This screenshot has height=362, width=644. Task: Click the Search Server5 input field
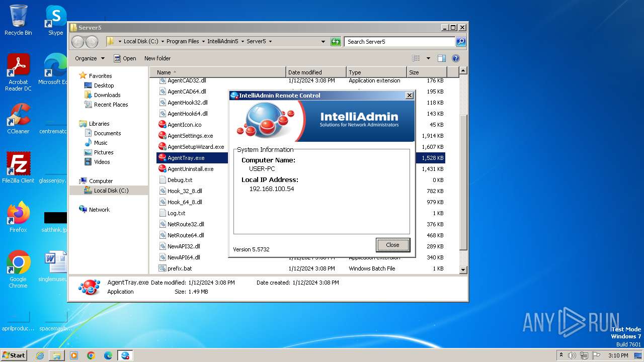click(400, 42)
